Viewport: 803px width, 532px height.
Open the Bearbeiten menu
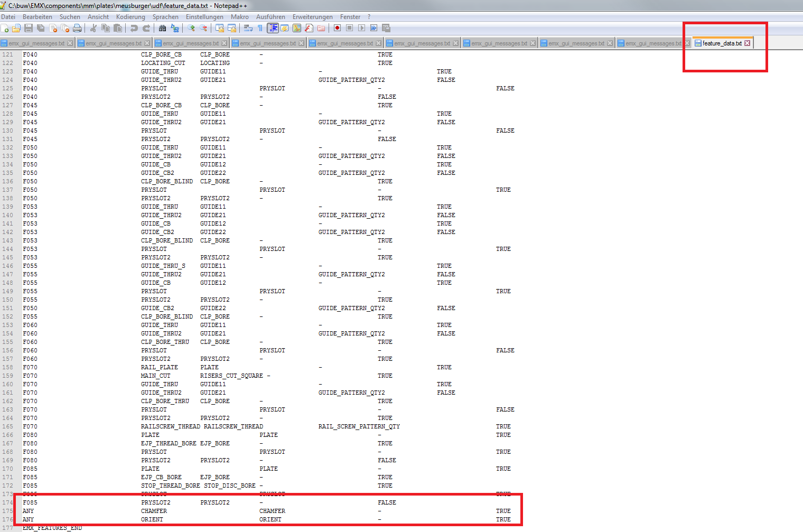click(38, 17)
